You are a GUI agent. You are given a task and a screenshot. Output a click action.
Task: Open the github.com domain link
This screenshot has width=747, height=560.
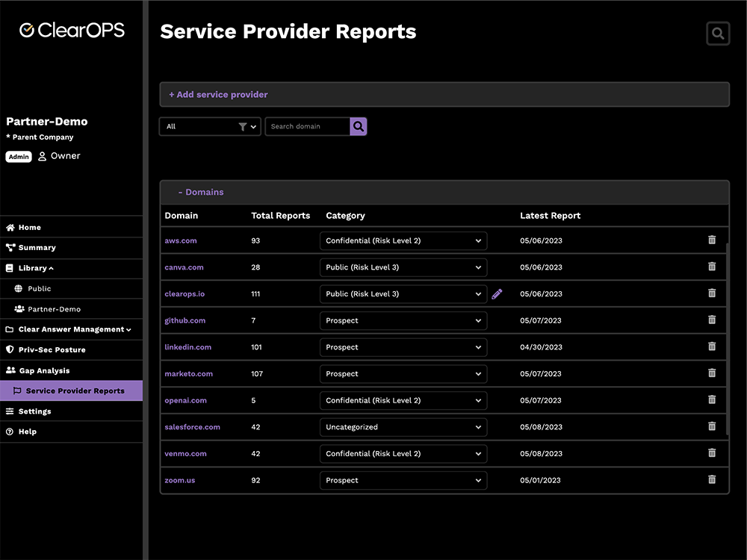[x=185, y=321]
